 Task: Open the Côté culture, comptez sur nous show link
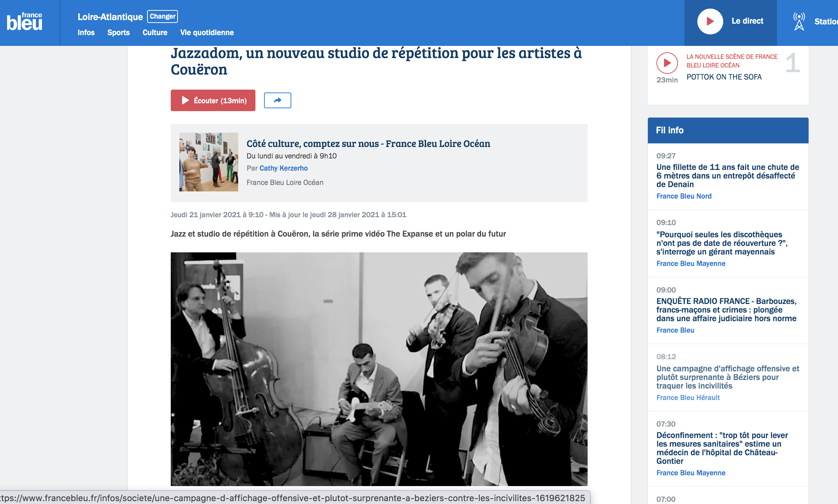tap(368, 144)
